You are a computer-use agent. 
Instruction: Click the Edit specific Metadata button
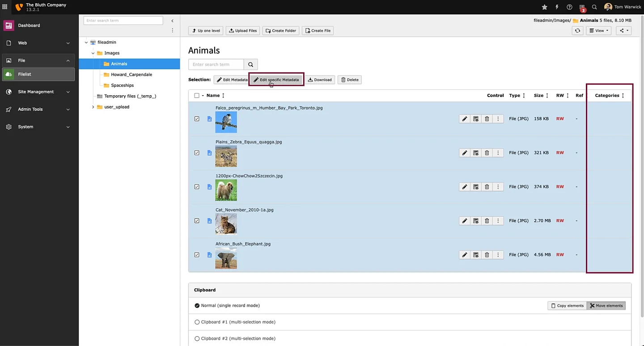pyautogui.click(x=276, y=80)
